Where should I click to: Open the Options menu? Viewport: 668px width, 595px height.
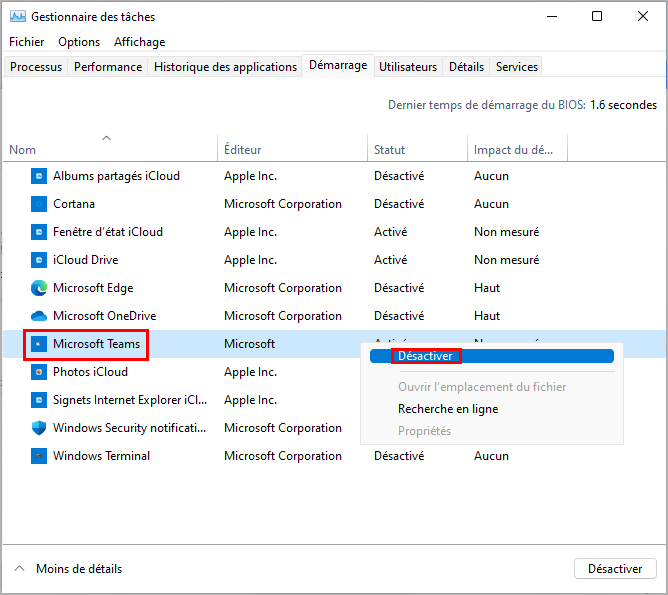(79, 42)
